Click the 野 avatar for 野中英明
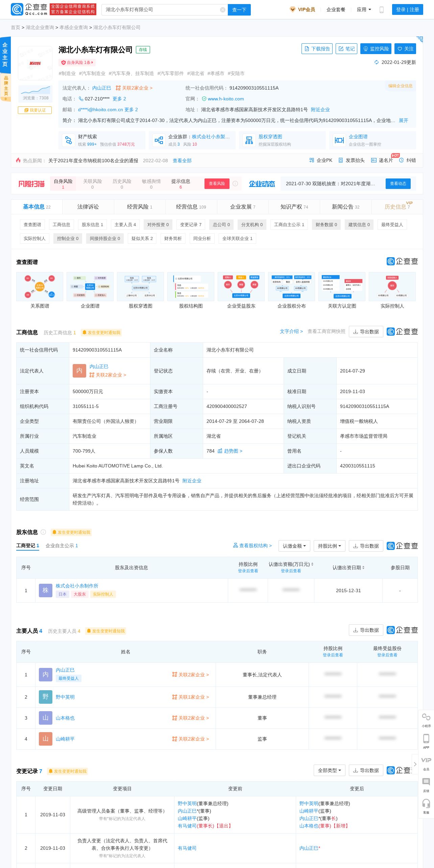The width and height of the screenshot is (434, 868). (46, 697)
